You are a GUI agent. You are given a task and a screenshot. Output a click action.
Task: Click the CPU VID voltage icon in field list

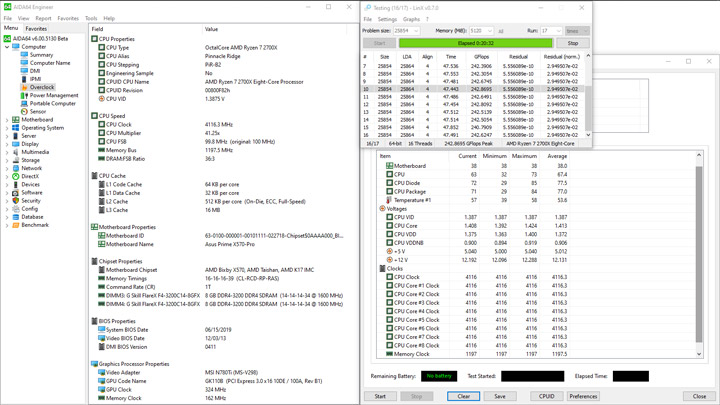[101, 99]
